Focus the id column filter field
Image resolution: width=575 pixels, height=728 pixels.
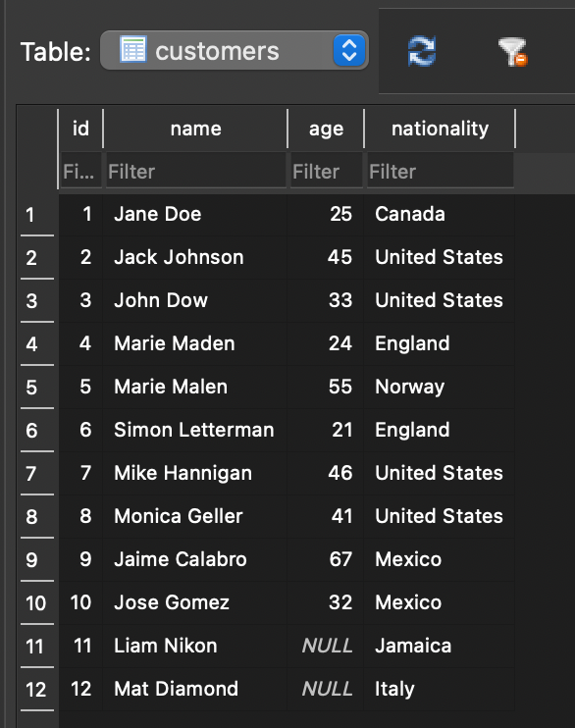point(80,172)
